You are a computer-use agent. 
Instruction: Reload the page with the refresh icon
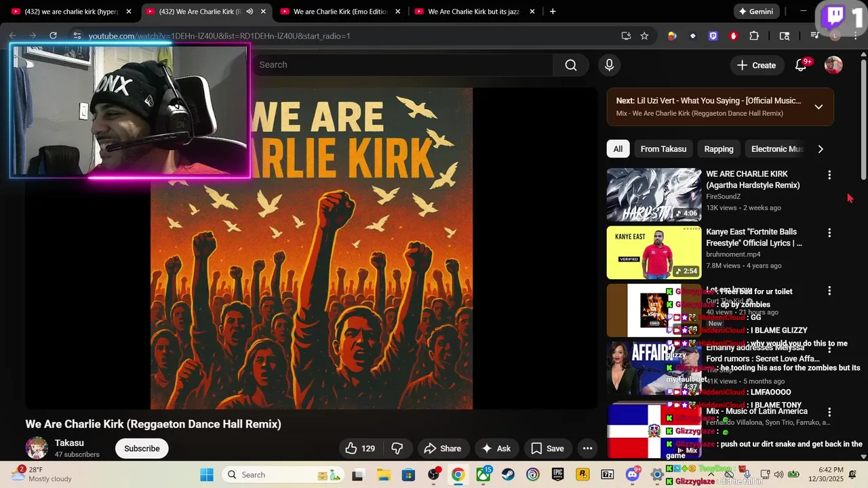[53, 36]
